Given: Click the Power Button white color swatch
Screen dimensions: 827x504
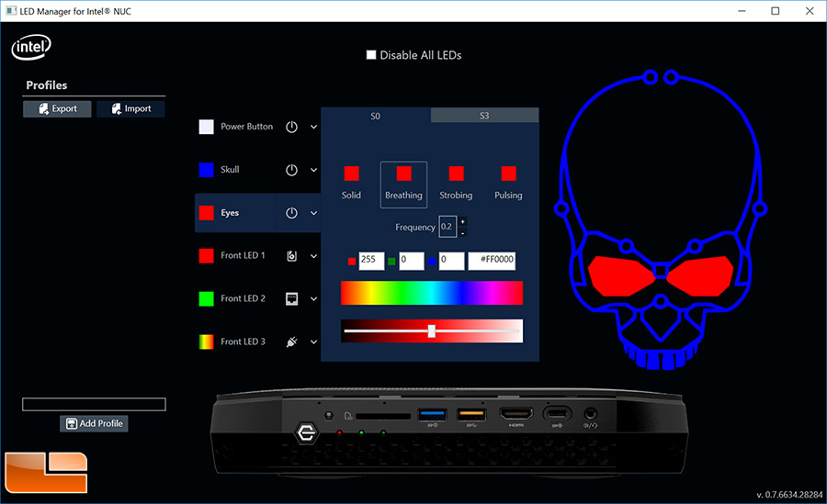Looking at the screenshot, I should 206,127.
